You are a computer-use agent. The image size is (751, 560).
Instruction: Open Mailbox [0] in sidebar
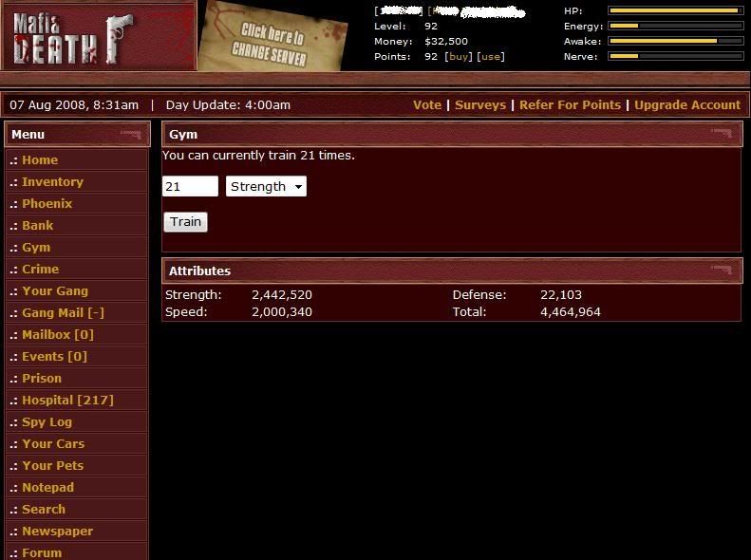point(58,335)
